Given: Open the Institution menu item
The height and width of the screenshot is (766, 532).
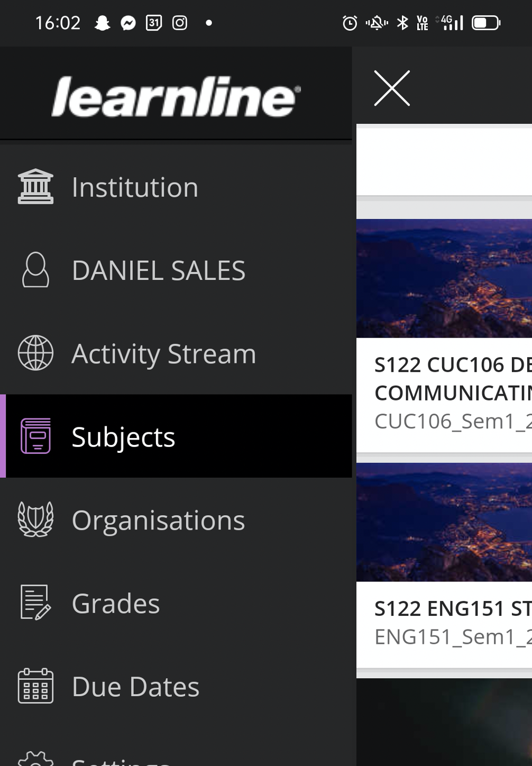Looking at the screenshot, I should coord(135,187).
